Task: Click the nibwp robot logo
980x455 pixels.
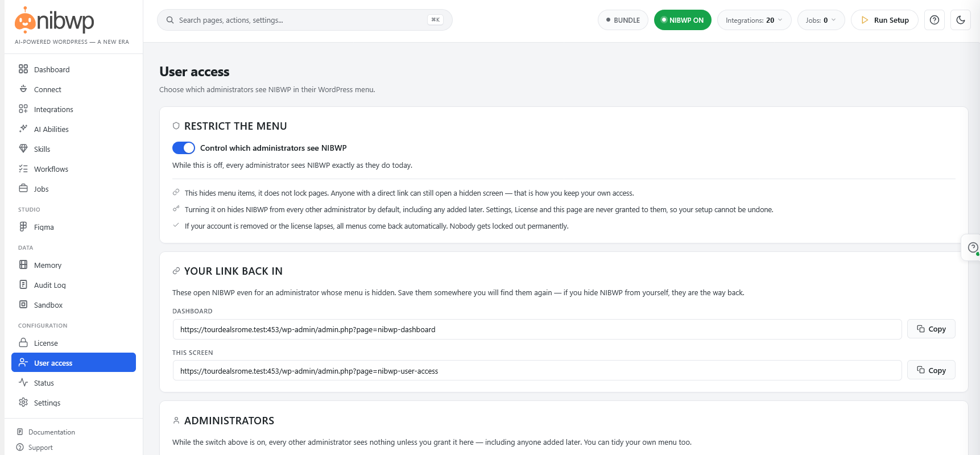Action: pyautogui.click(x=25, y=20)
